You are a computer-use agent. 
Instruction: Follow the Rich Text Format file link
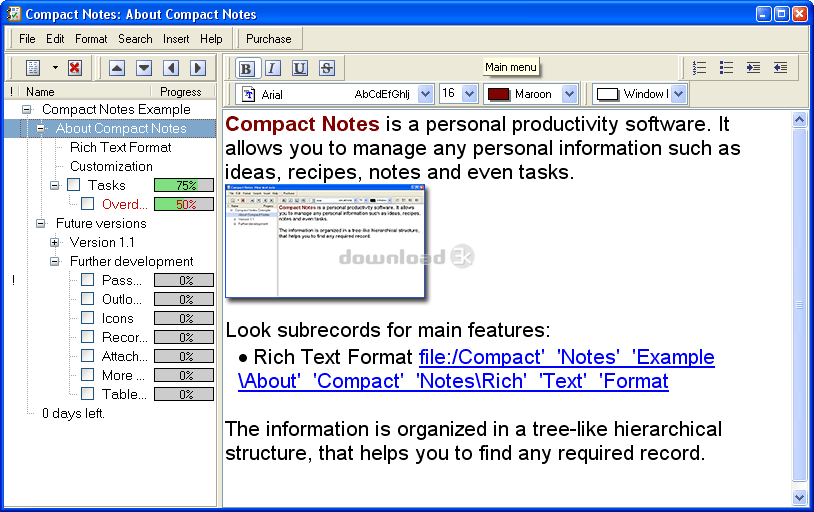click(476, 369)
